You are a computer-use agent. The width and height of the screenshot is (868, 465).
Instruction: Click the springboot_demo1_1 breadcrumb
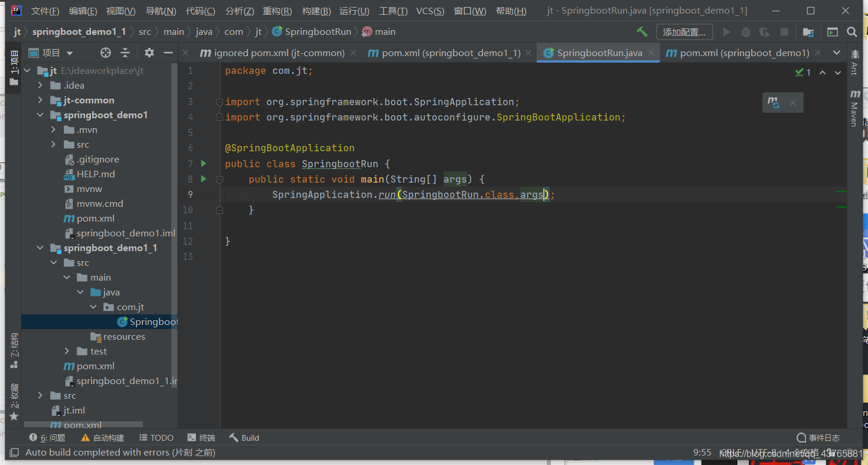[79, 32]
